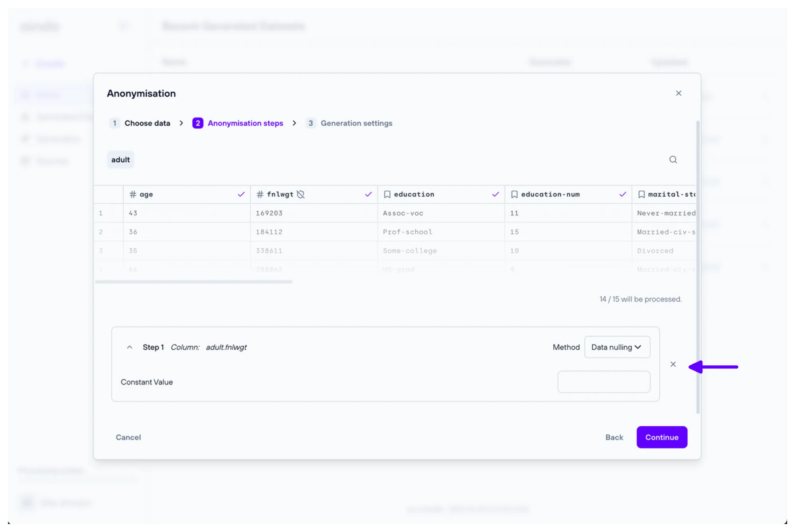Viewport: 795px width, 532px height.
Task: Close the Anonymisation dialog
Action: [x=678, y=93]
